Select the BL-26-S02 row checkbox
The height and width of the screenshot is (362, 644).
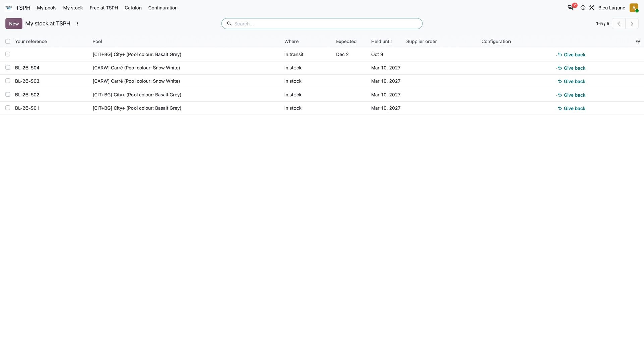8,94
